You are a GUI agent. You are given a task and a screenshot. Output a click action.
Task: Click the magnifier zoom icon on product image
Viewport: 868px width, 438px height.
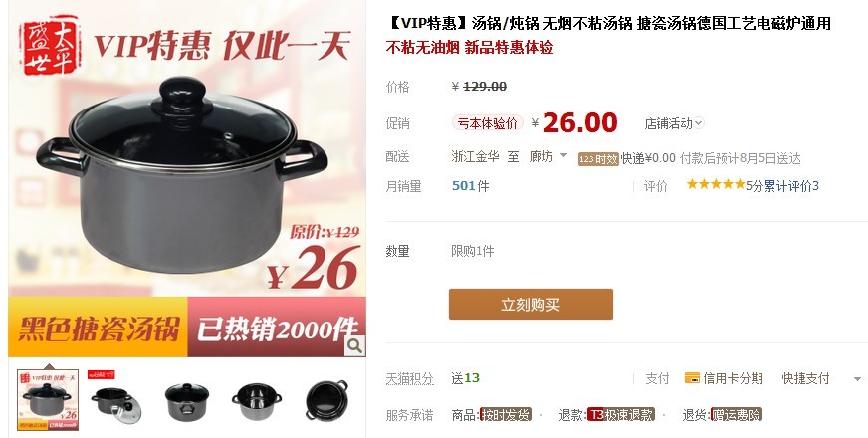[354, 346]
